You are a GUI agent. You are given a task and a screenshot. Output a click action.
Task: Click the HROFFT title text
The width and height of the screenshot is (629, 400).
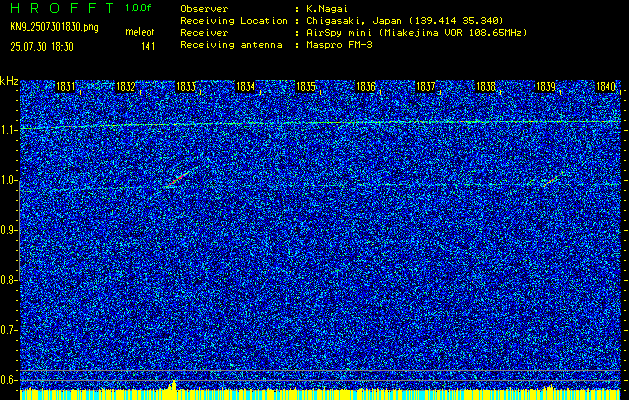[63, 8]
